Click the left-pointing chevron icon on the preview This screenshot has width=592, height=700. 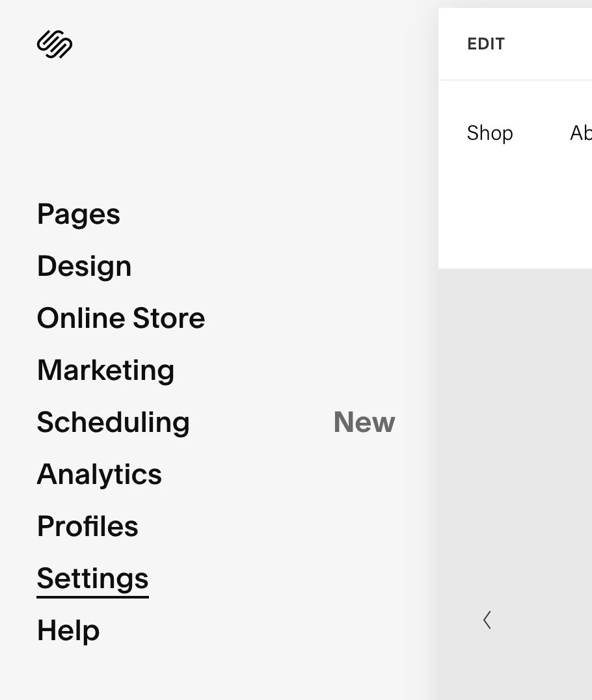487,620
